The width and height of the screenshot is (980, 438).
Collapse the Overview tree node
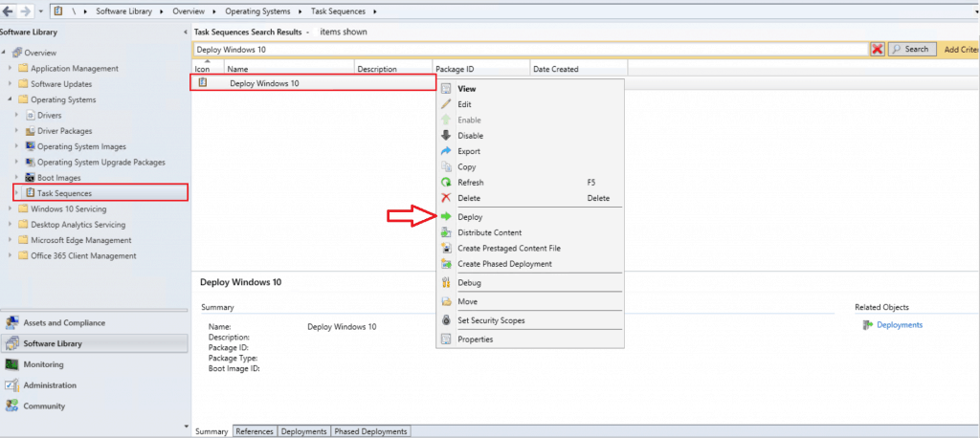point(5,54)
